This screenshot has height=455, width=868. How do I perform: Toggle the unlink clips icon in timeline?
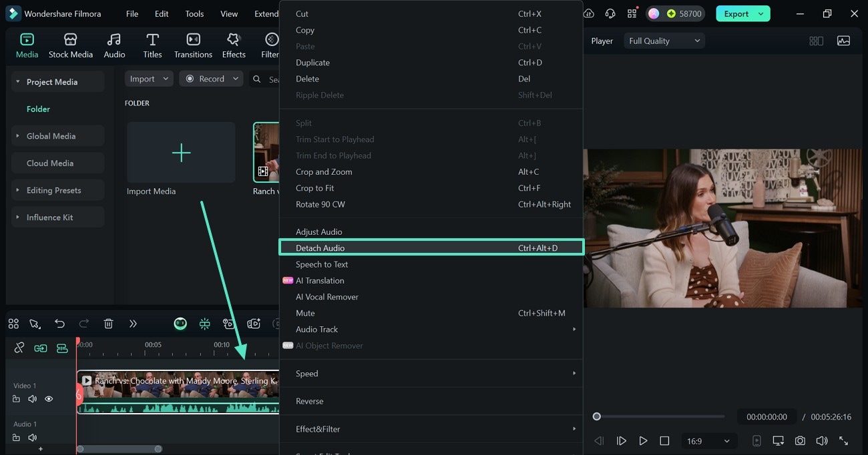[19, 348]
